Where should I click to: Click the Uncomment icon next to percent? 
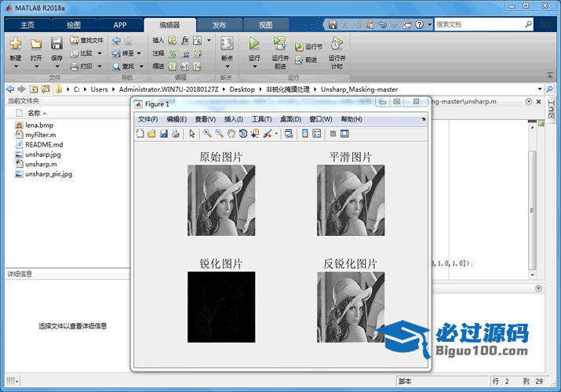(x=185, y=53)
